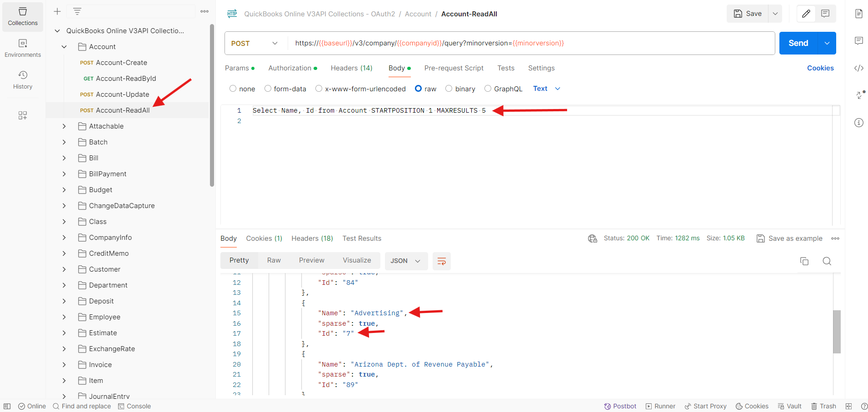
Task: Open the Text format dropdown
Action: 547,89
